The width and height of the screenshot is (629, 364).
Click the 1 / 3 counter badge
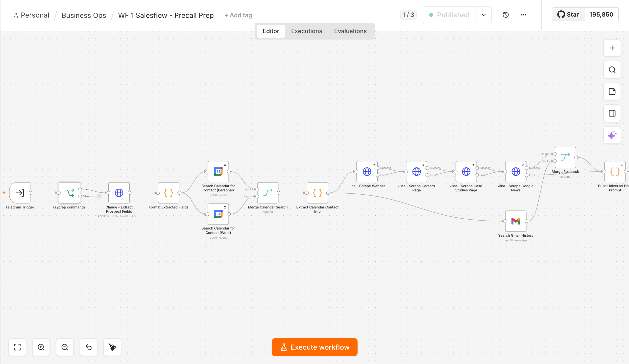[x=408, y=15]
